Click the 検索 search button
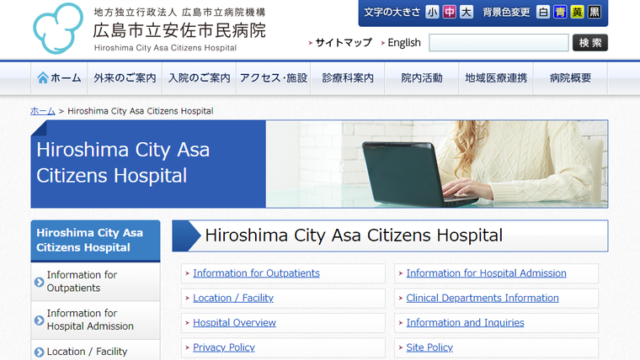The image size is (640, 360). pos(590,43)
